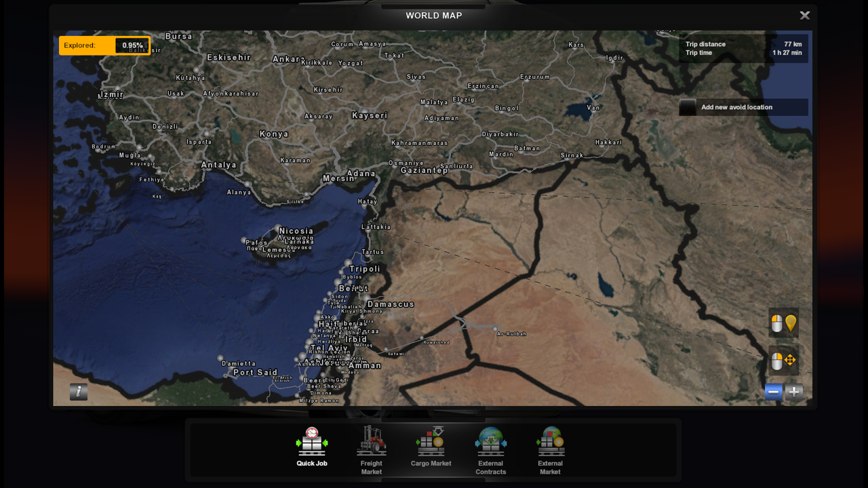Click the Explored percentage bar

click(105, 45)
